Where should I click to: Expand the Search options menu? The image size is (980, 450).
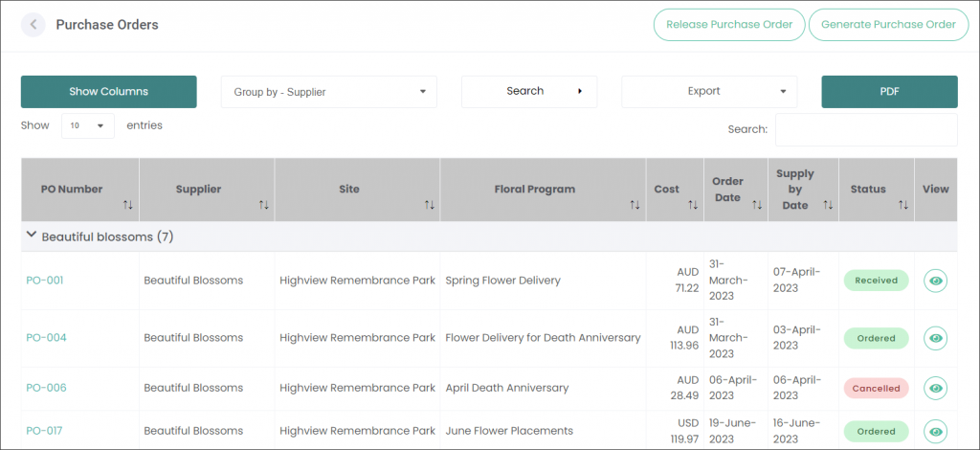click(529, 92)
